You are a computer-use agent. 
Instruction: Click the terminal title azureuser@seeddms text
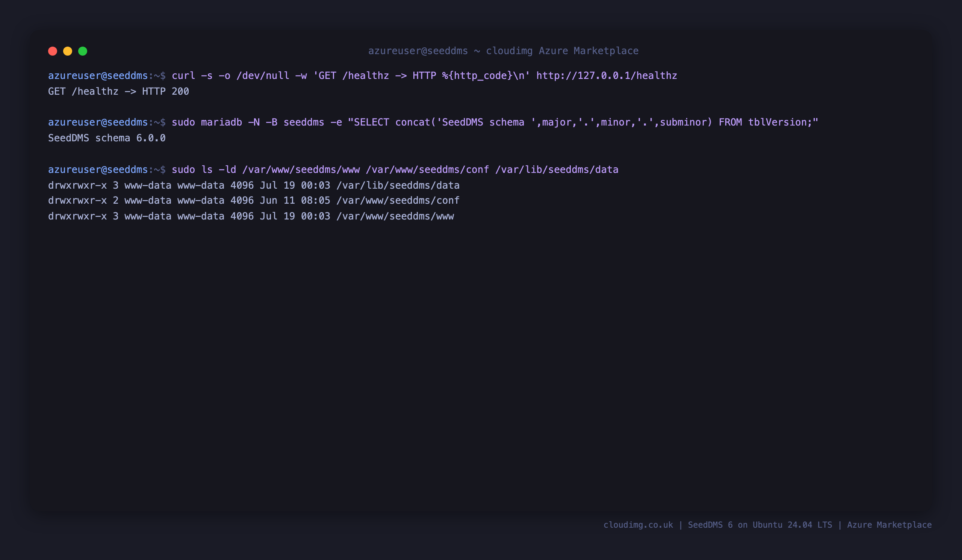[x=418, y=51]
